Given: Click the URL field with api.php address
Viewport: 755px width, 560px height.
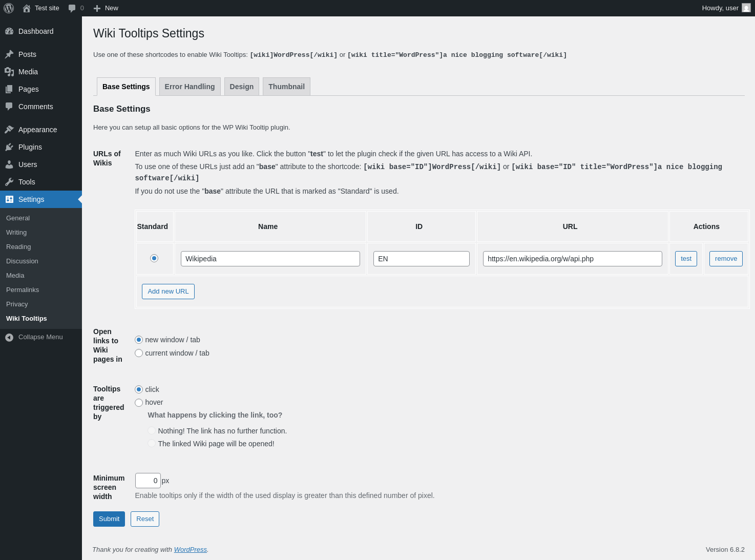Looking at the screenshot, I should coord(573,259).
